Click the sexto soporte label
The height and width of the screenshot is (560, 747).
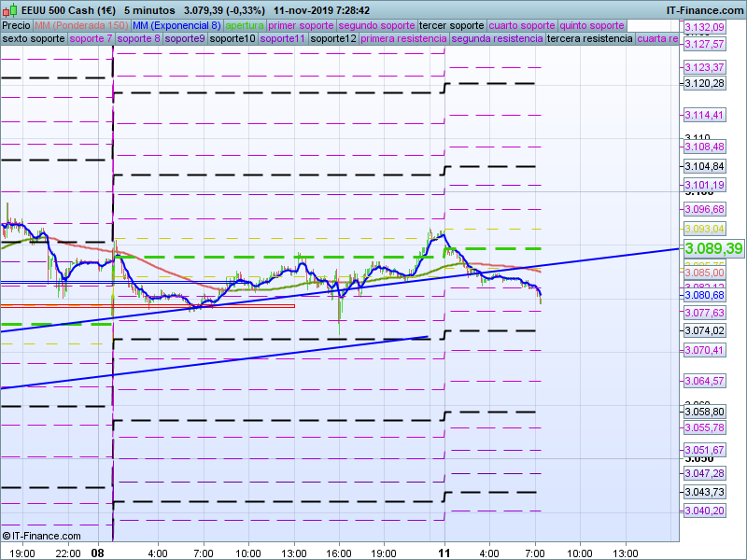click(34, 39)
